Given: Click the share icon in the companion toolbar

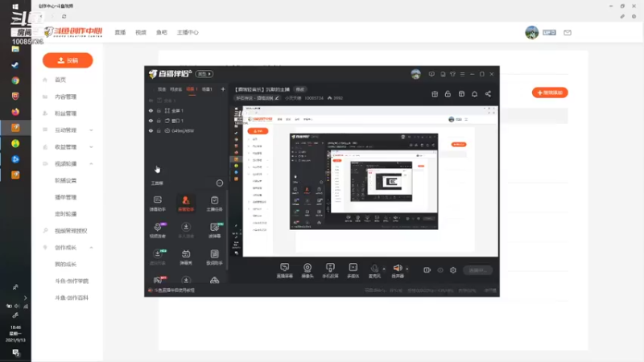Looking at the screenshot, I should coord(488,94).
